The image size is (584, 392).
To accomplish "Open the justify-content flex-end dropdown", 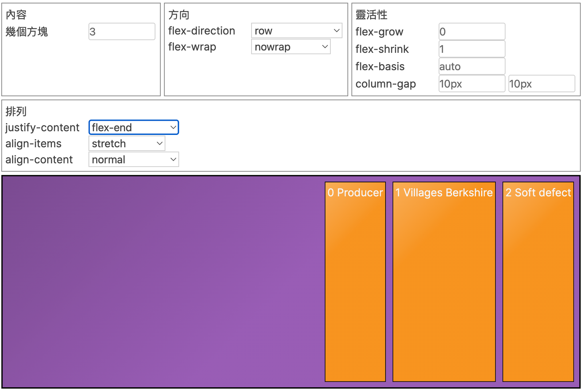I will coord(134,127).
